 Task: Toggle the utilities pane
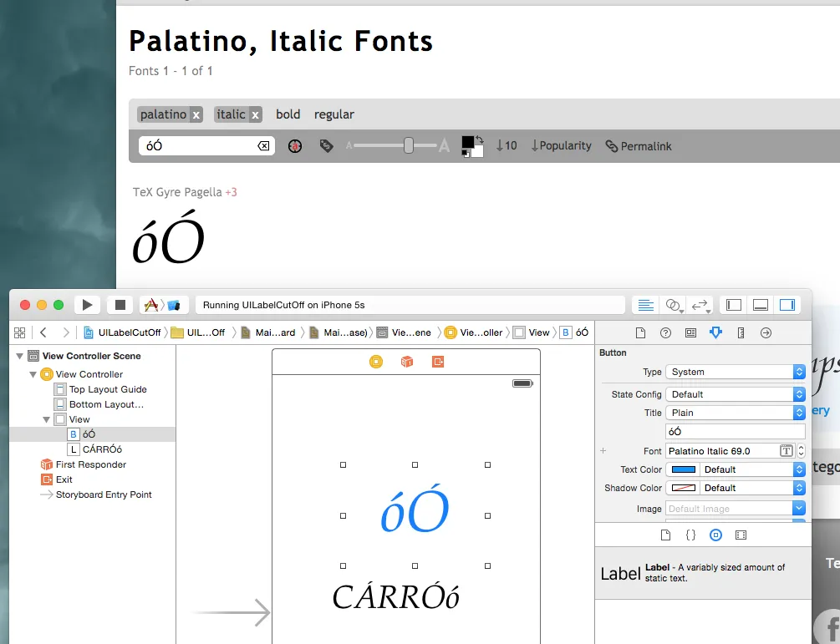[x=787, y=305]
